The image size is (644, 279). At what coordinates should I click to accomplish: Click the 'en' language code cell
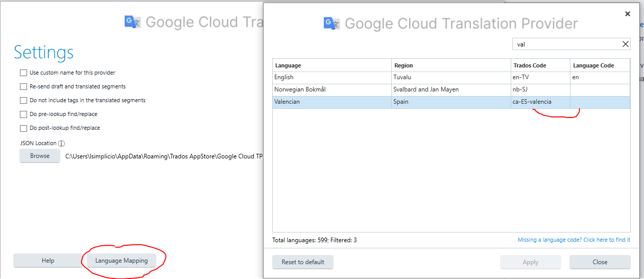[600, 78]
